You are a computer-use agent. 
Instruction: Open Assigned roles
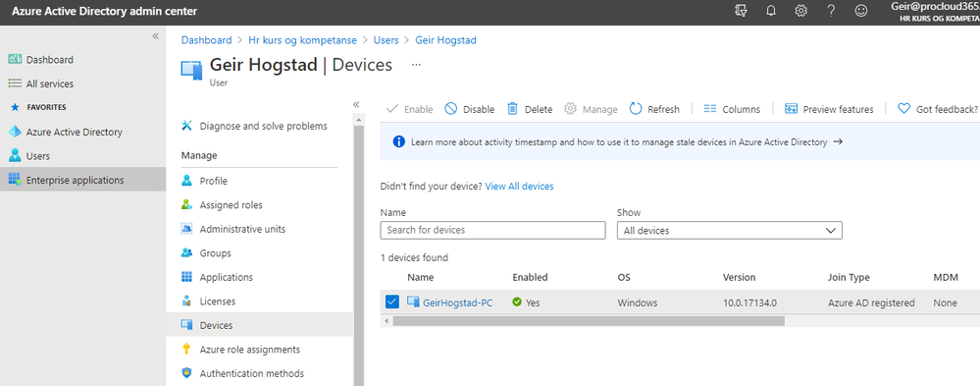pos(232,205)
